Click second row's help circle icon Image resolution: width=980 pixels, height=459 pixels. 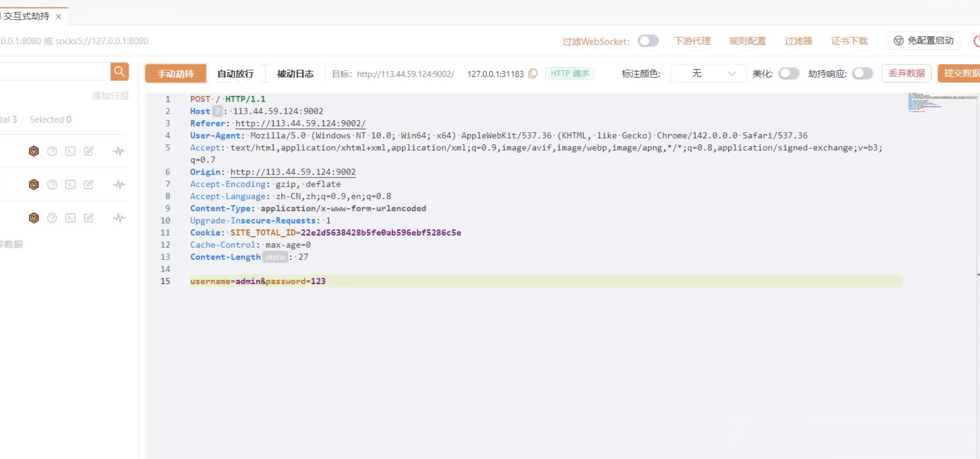tap(52, 185)
